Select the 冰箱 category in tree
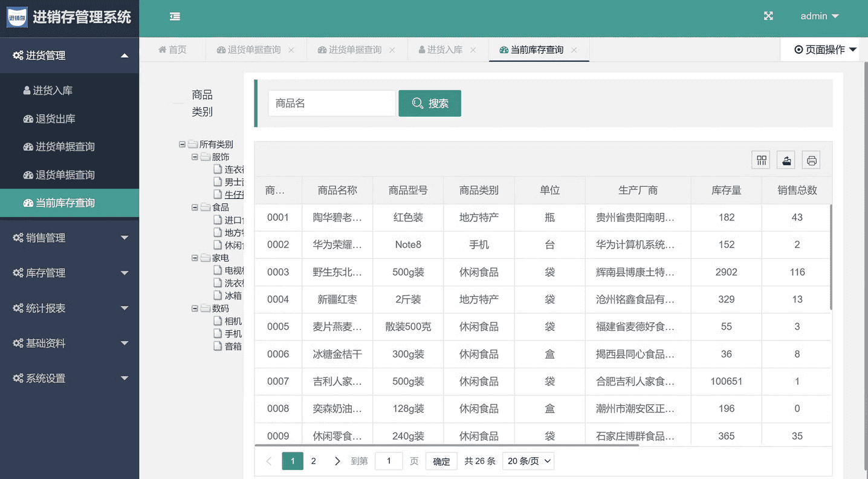Image resolution: width=868 pixels, height=479 pixels. click(233, 296)
